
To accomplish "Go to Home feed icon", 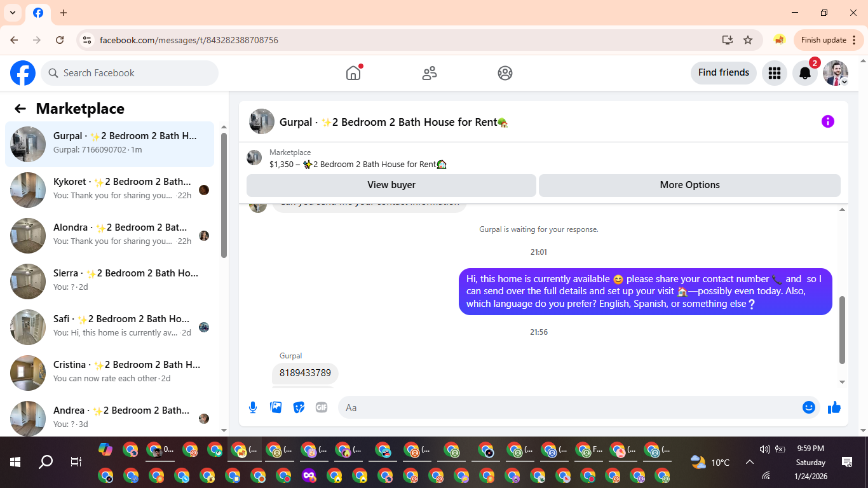I will click(x=353, y=73).
